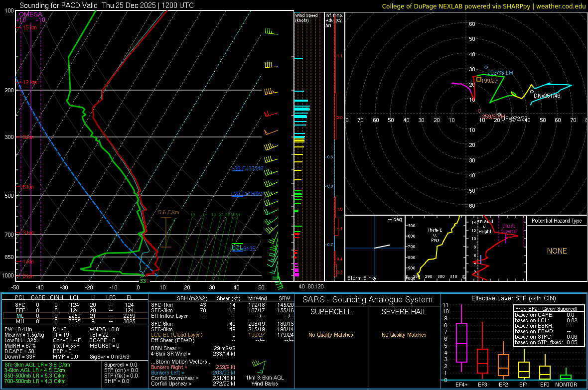The width and height of the screenshot is (588, 390).
Task: Click the SEVERE HAIL column header
Action: pyautogui.click(x=404, y=312)
